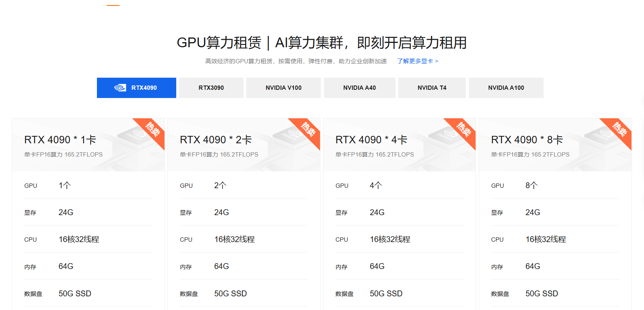Switch to the RTX3090 tab

[x=211, y=88]
